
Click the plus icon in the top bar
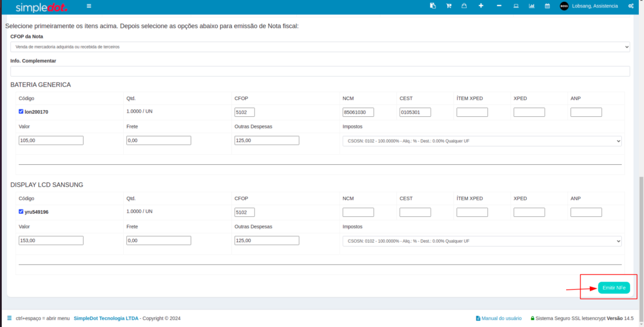point(481,6)
